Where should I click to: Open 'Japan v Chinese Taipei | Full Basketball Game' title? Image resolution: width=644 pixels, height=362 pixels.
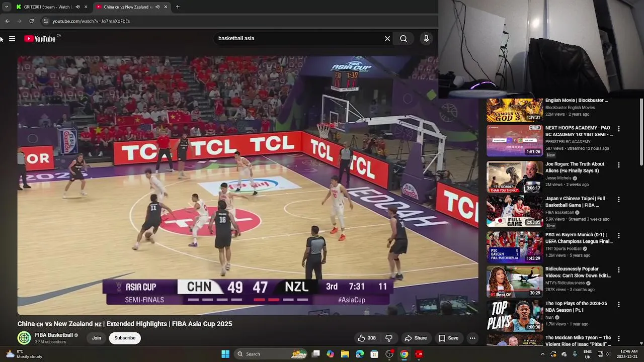click(575, 202)
